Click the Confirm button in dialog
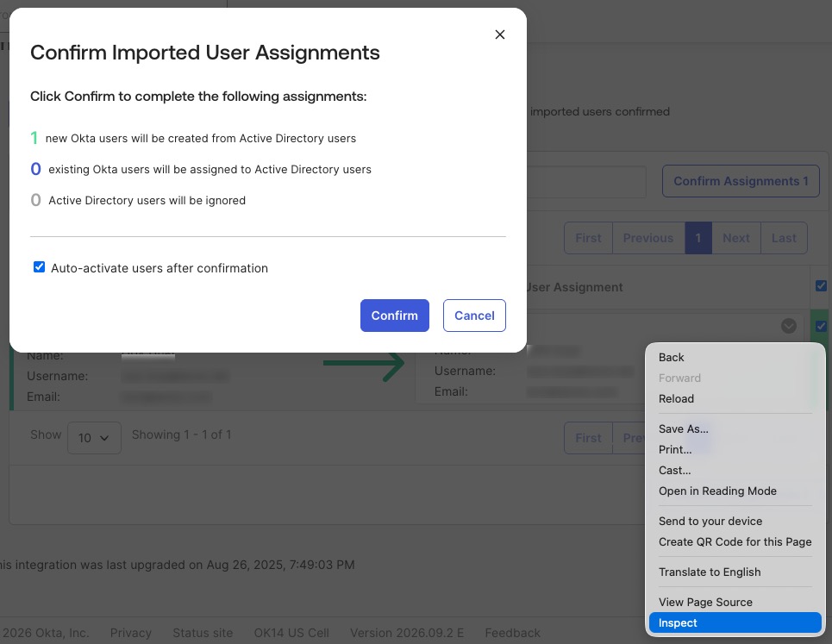Image resolution: width=832 pixels, height=644 pixels. 394,316
